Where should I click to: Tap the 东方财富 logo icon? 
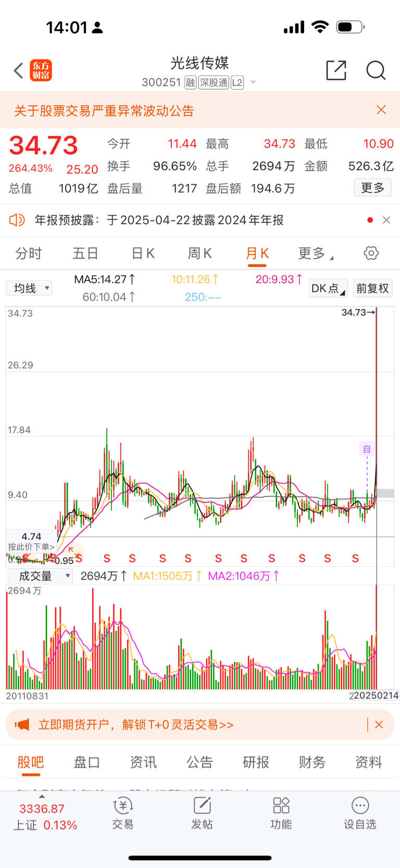pyautogui.click(x=41, y=70)
